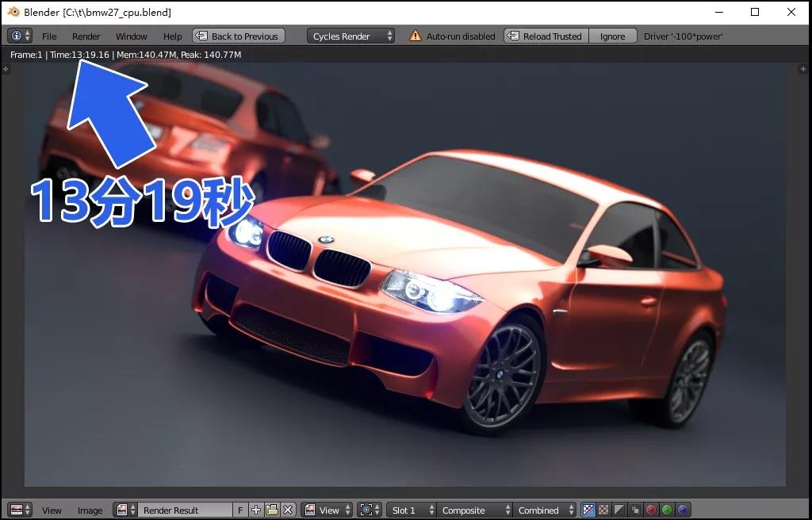The width and height of the screenshot is (812, 520).
Task: Click the render stats status text
Action: 126,55
